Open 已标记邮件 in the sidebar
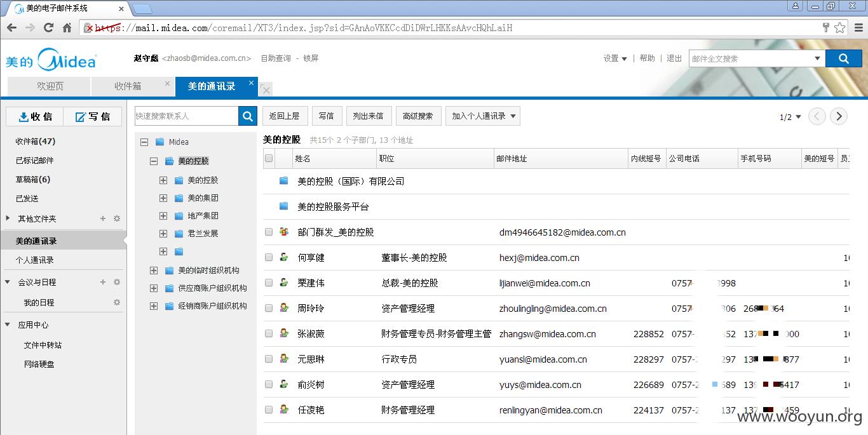 [x=35, y=161]
